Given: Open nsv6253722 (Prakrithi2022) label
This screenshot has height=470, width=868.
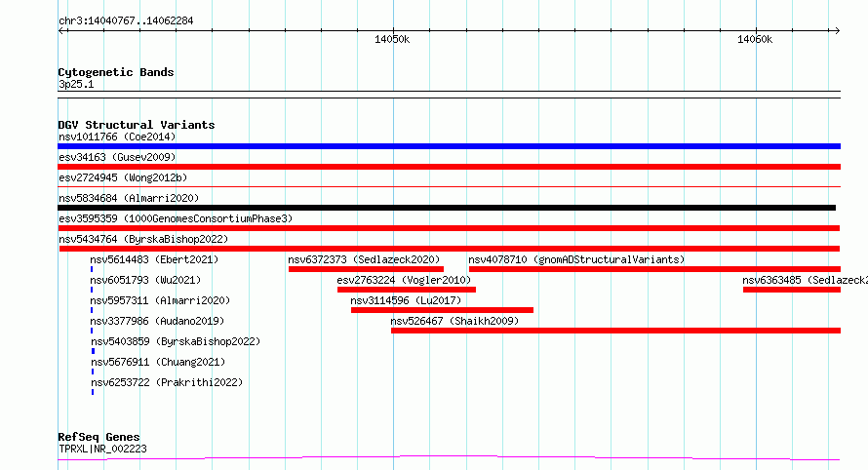Looking at the screenshot, I should click(x=167, y=382).
